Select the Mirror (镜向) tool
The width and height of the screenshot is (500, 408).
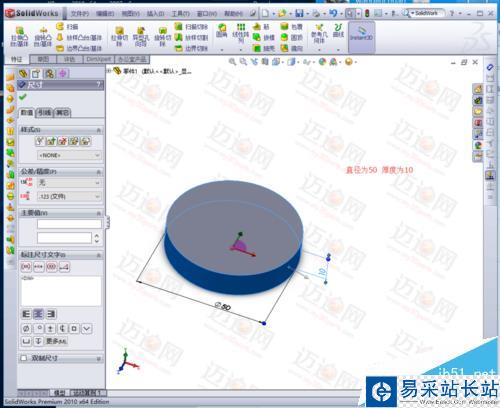tap(291, 48)
